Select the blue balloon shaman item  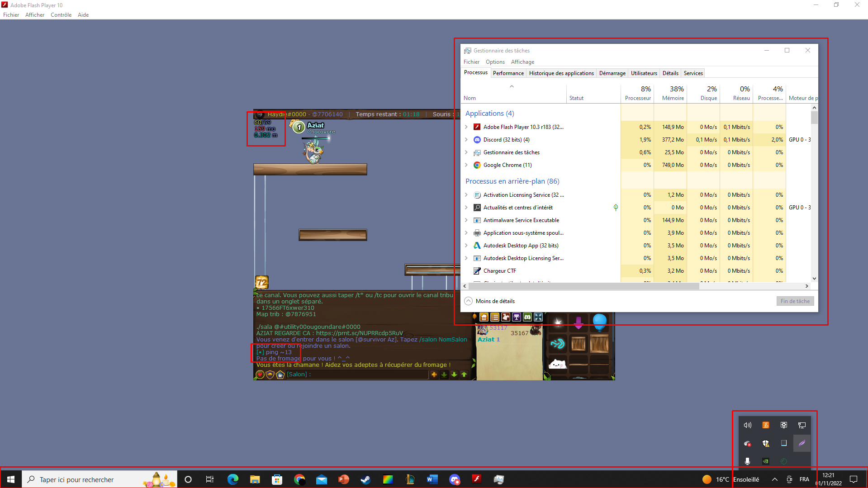coord(599,322)
